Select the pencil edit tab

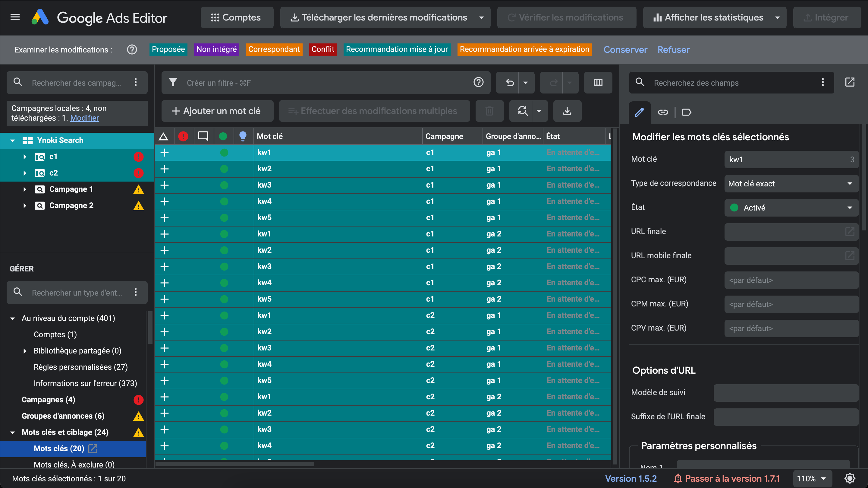click(640, 112)
